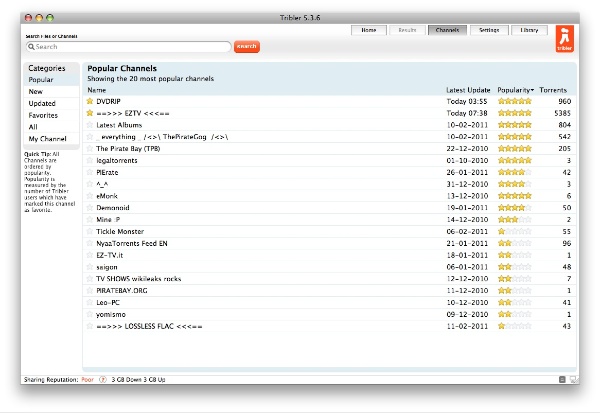
Task: Toggle favorite star for PIErate
Action: click(90, 172)
